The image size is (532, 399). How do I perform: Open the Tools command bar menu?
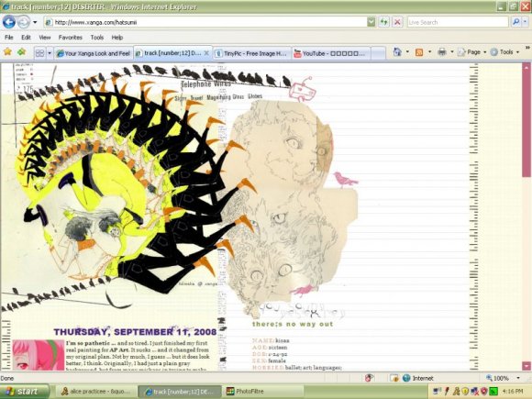[x=504, y=52]
